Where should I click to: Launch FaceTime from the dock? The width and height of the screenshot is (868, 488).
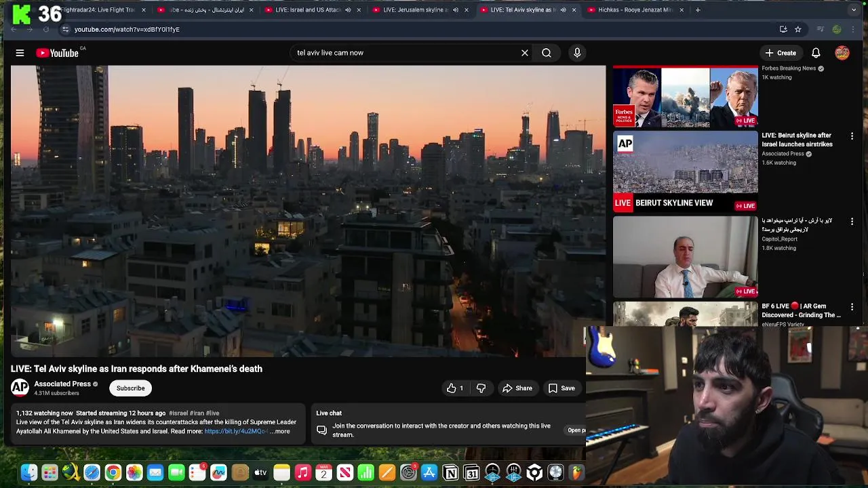[176, 472]
